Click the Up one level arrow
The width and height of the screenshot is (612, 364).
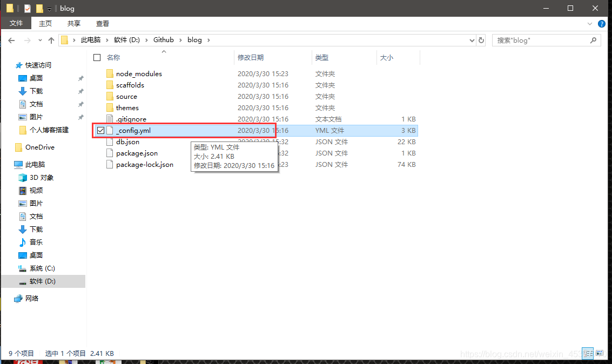tap(51, 41)
